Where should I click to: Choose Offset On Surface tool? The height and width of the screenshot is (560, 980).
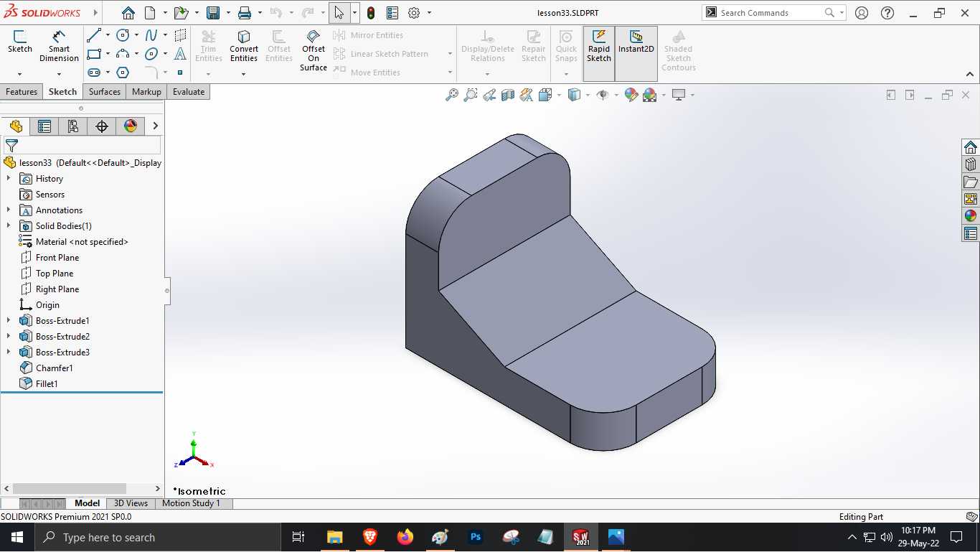coord(314,50)
